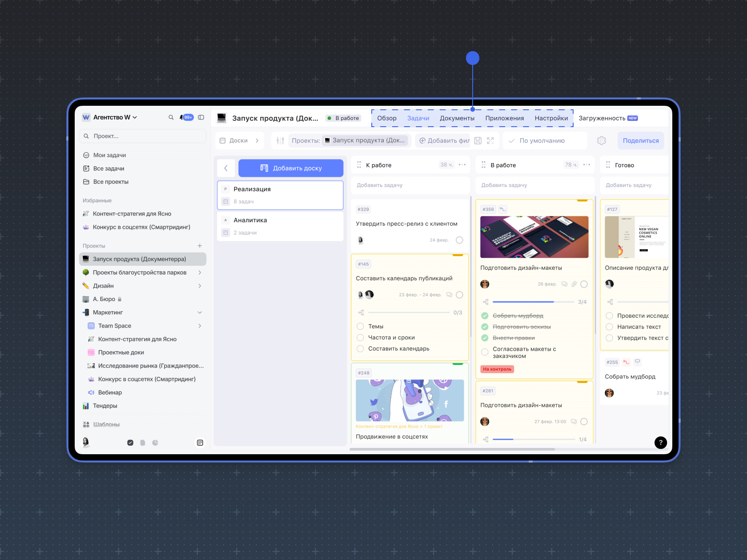This screenshot has width=747, height=560.
Task: Click the grid apps icon at sidebar bottom
Action: point(200,443)
